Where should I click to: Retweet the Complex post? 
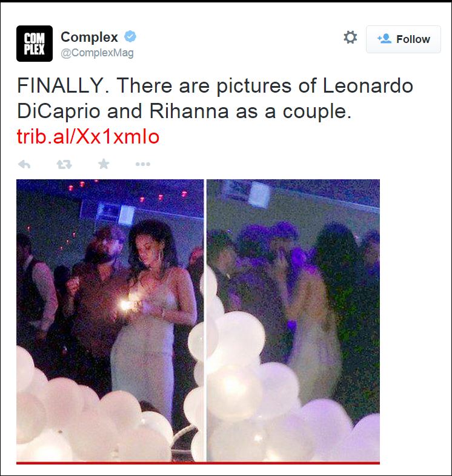click(x=64, y=164)
